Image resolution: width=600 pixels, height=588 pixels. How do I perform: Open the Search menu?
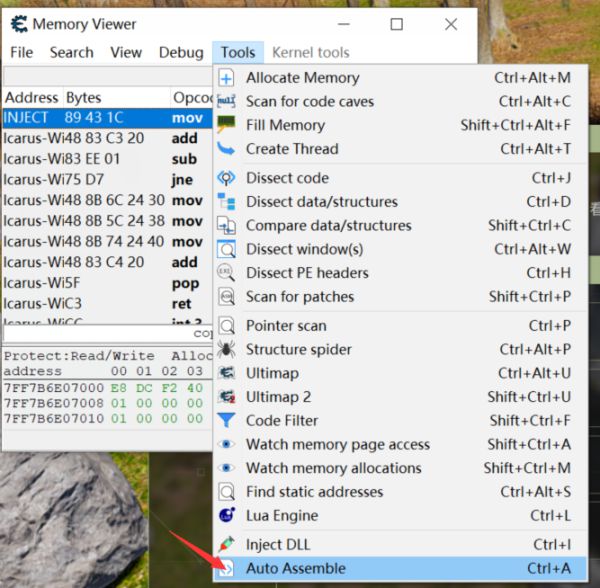[71, 52]
